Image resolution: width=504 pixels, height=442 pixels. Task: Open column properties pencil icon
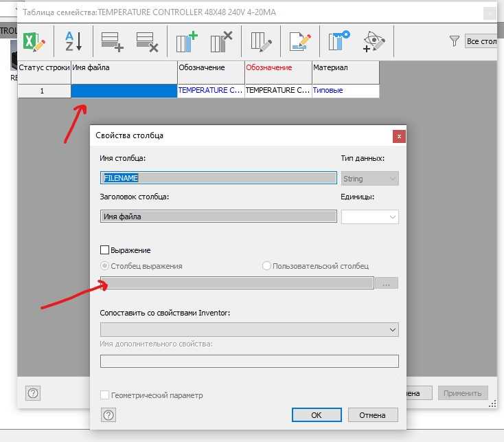tap(261, 42)
